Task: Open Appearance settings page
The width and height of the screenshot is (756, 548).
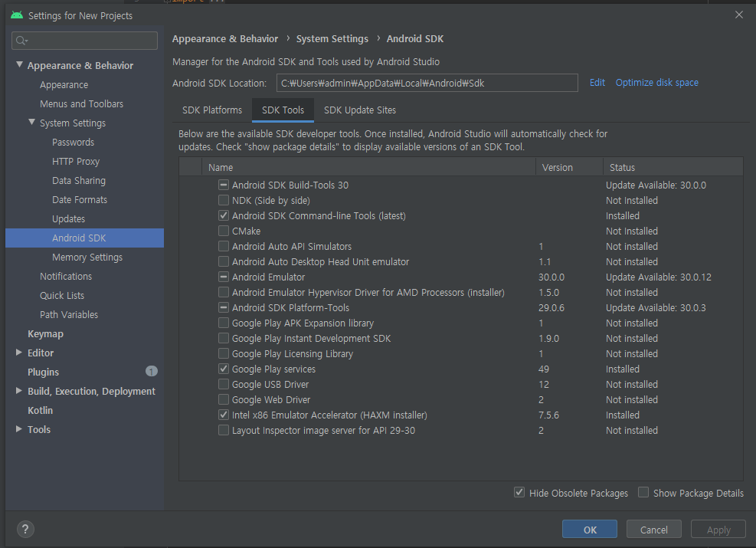Action: 64,85
